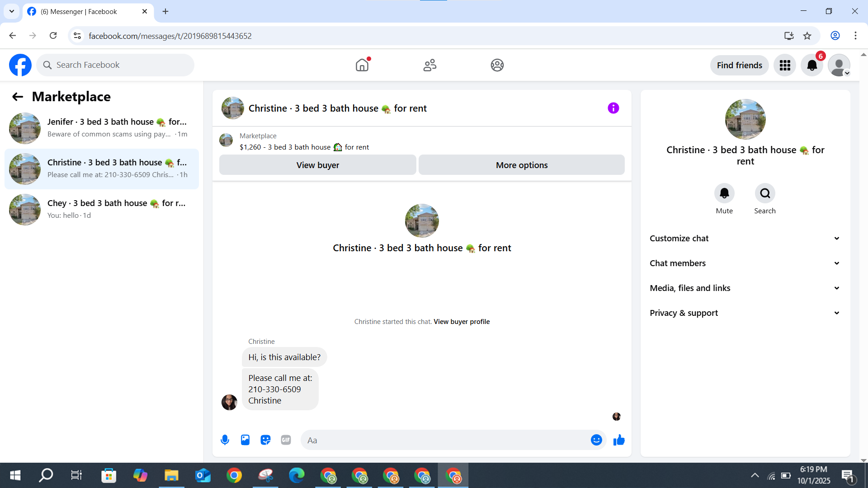The image size is (868, 488).
Task: Click the chat header title Christine · 3 bed 3 bath house
Action: click(x=338, y=108)
